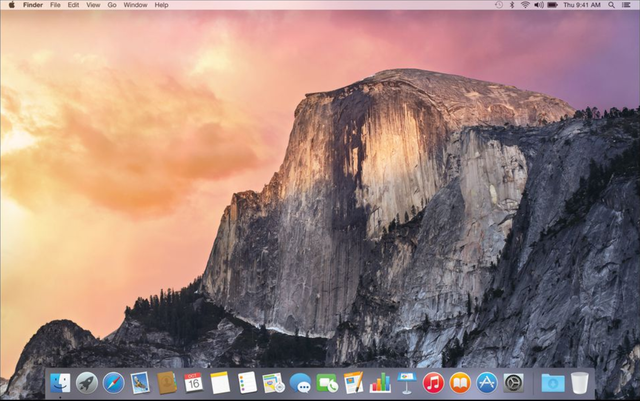Open iTunes music note icon
The height and width of the screenshot is (401, 640).
(433, 383)
